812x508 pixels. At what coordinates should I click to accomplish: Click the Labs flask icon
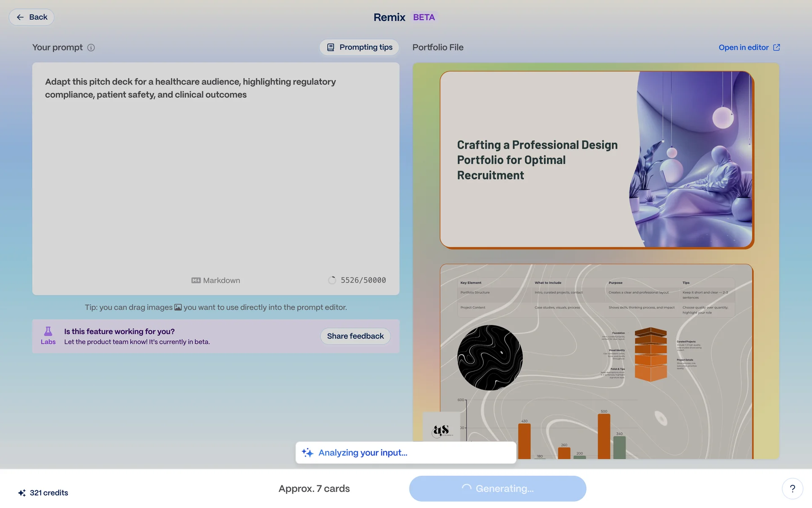(48, 331)
